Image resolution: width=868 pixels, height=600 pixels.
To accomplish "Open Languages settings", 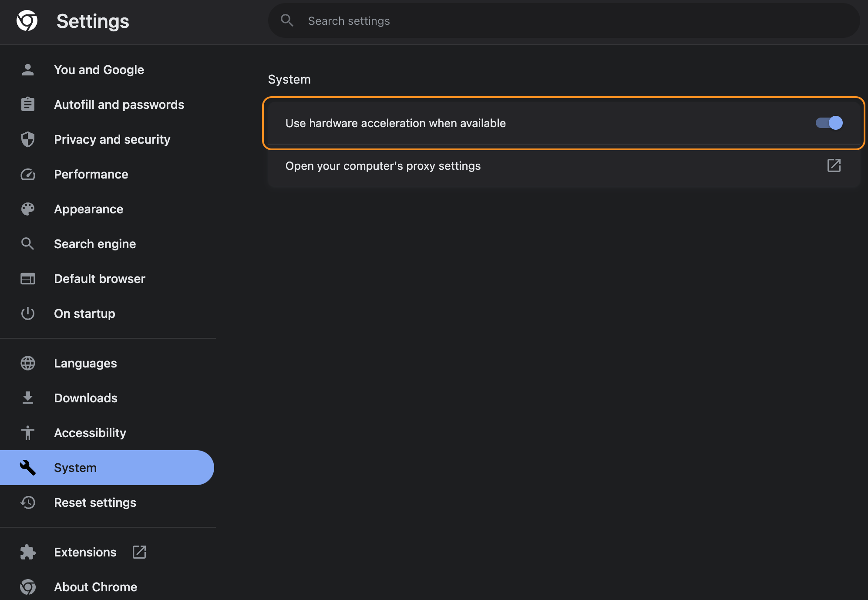I will [85, 363].
